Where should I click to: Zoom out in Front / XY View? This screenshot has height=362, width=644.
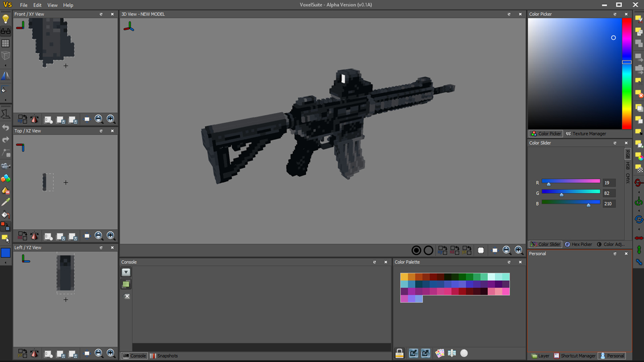pos(98,119)
